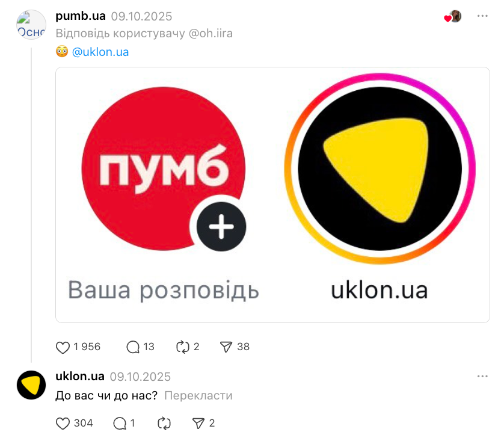The width and height of the screenshot is (504, 438).
Task: Repost the uklon.ua reply
Action: tap(164, 423)
